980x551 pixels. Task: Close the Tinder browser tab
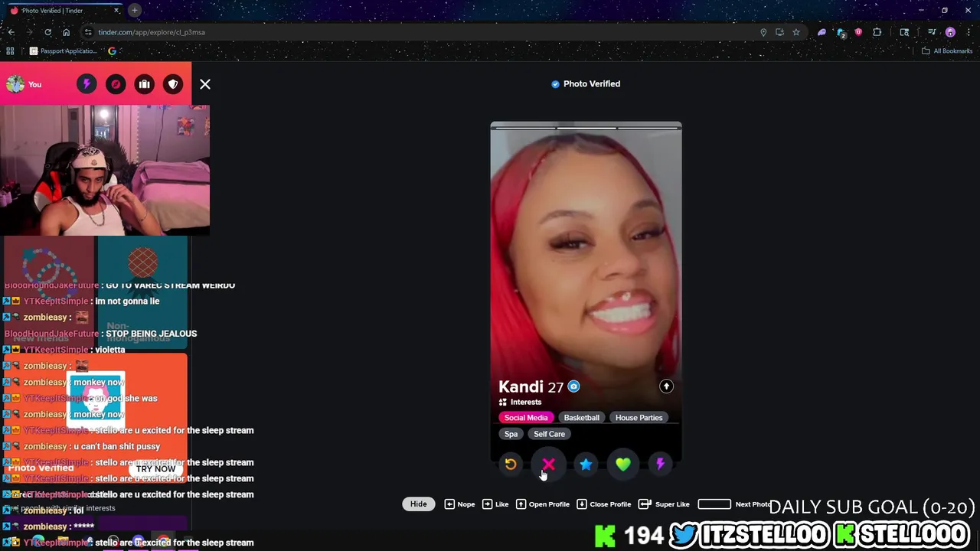(x=116, y=11)
